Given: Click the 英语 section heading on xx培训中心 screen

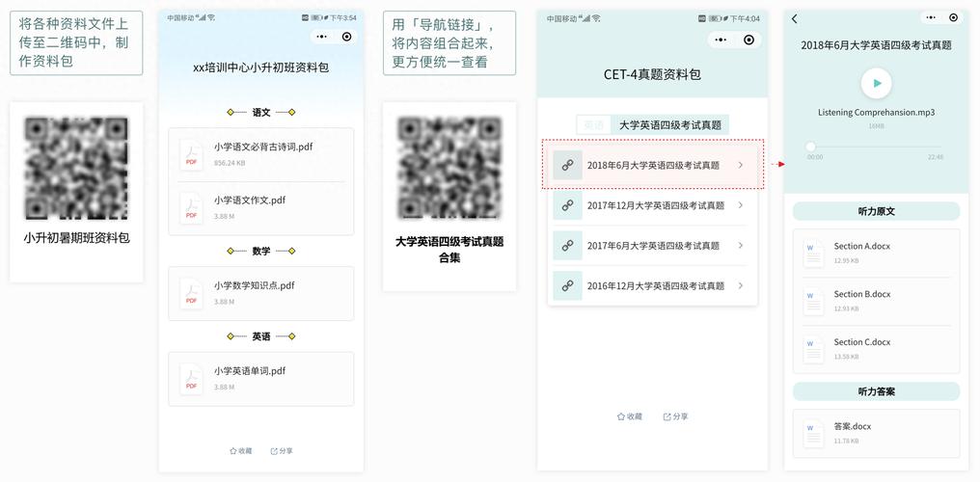Looking at the screenshot, I should click(x=261, y=336).
